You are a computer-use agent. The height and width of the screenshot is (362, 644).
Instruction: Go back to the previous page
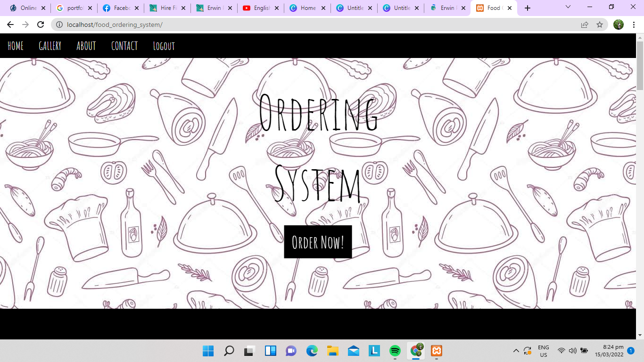pos(10,25)
